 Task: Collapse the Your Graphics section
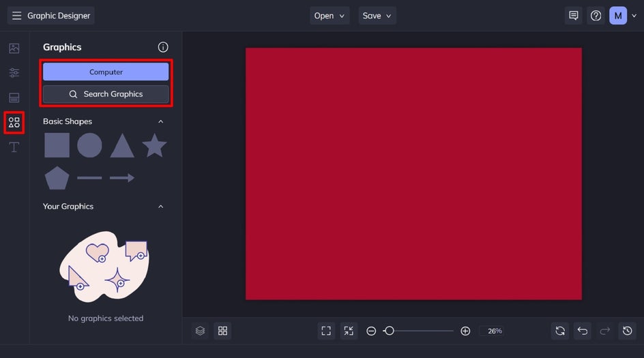tap(161, 207)
